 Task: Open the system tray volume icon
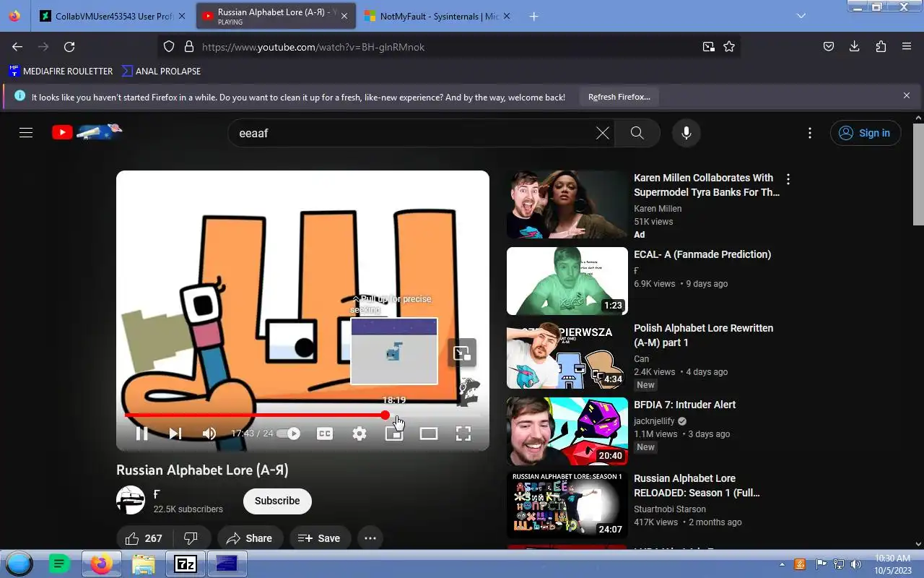coord(856,564)
